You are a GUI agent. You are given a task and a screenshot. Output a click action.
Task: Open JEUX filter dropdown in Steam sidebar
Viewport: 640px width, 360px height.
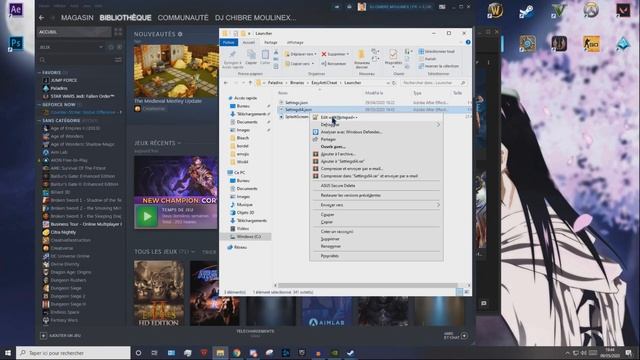(101, 47)
